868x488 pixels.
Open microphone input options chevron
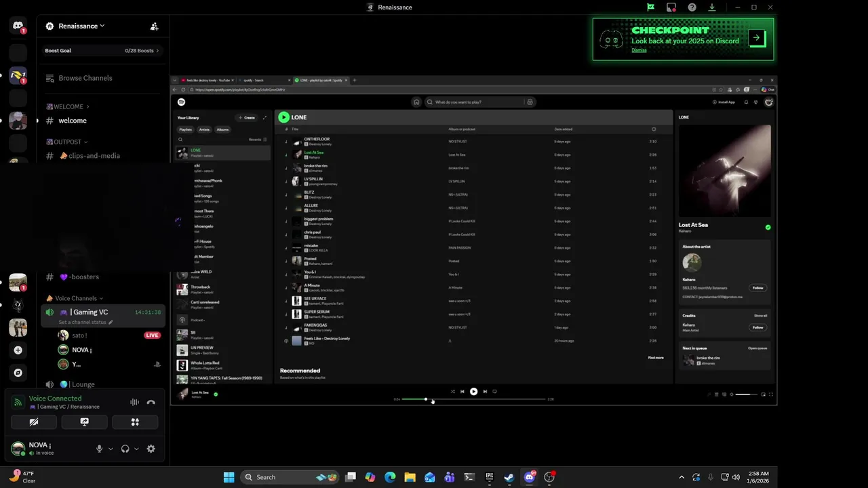[x=111, y=449]
